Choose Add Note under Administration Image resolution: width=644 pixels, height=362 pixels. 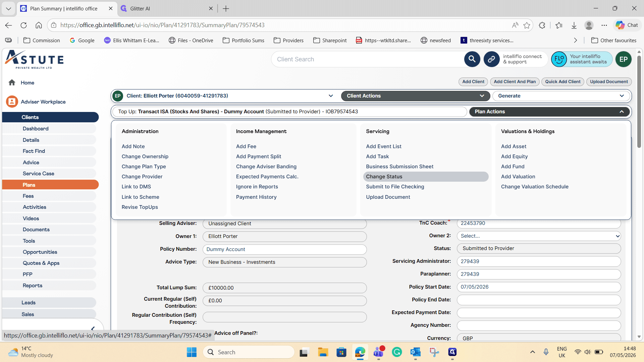tap(133, 146)
